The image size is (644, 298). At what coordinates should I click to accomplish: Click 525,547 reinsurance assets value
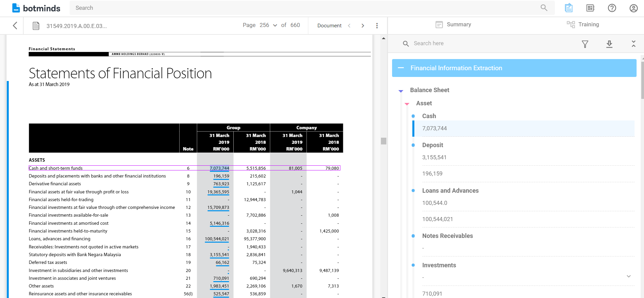[221, 294]
